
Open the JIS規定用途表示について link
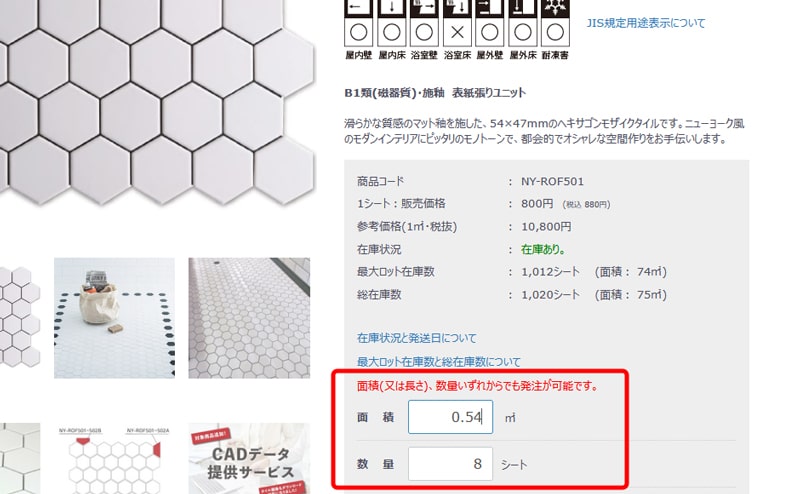click(x=646, y=23)
